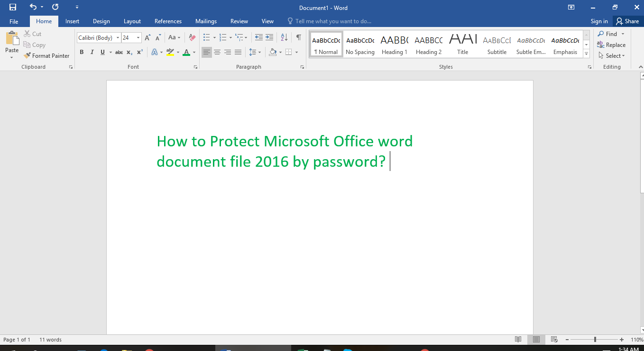Toggle italic formatting
This screenshot has height=351, width=644.
(92, 52)
